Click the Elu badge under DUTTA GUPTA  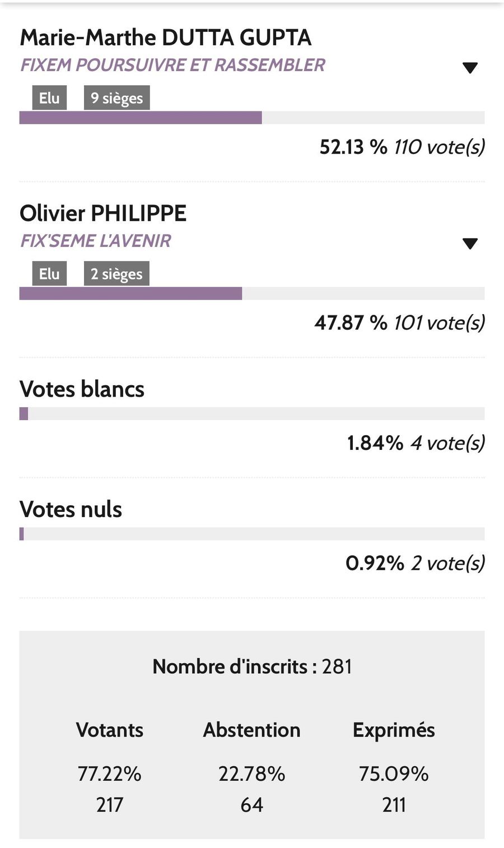click(x=49, y=98)
